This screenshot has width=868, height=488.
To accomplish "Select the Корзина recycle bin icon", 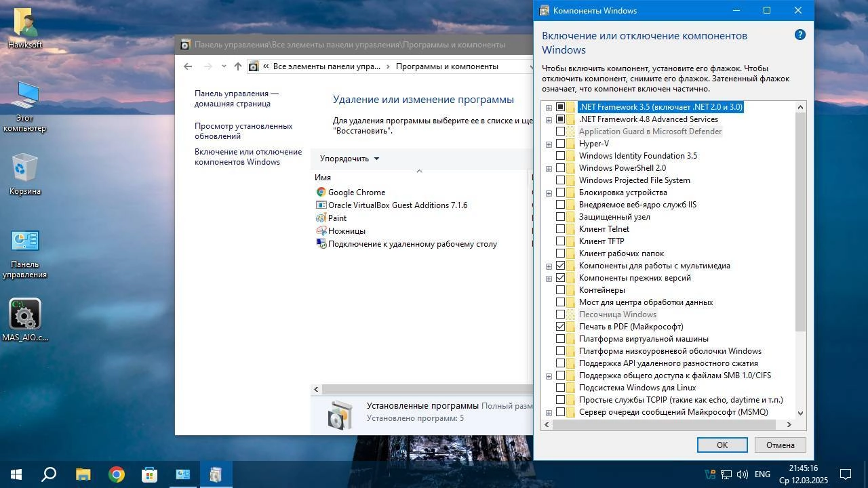I will coord(25,167).
